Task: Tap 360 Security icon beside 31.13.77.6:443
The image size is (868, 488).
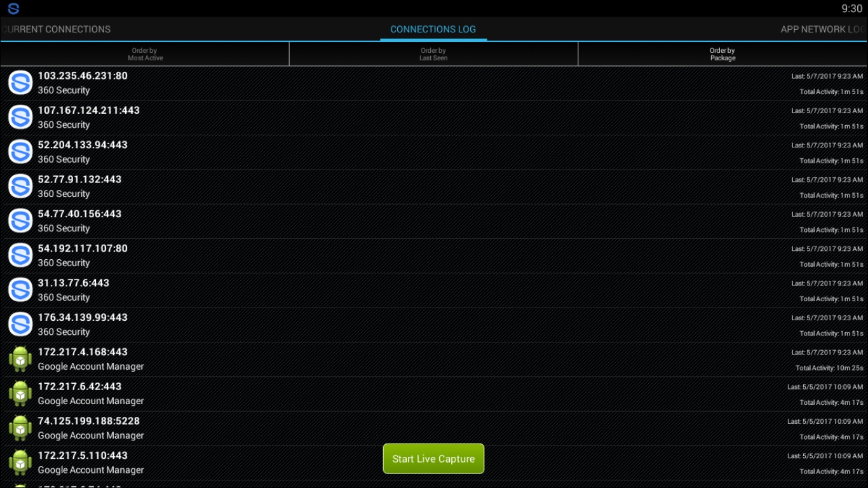Action: pos(20,290)
